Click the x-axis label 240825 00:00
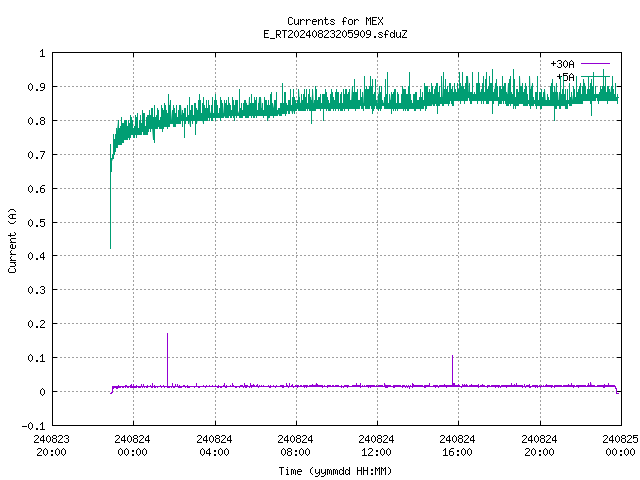Screen dimensions: 640x480 coord(620,445)
